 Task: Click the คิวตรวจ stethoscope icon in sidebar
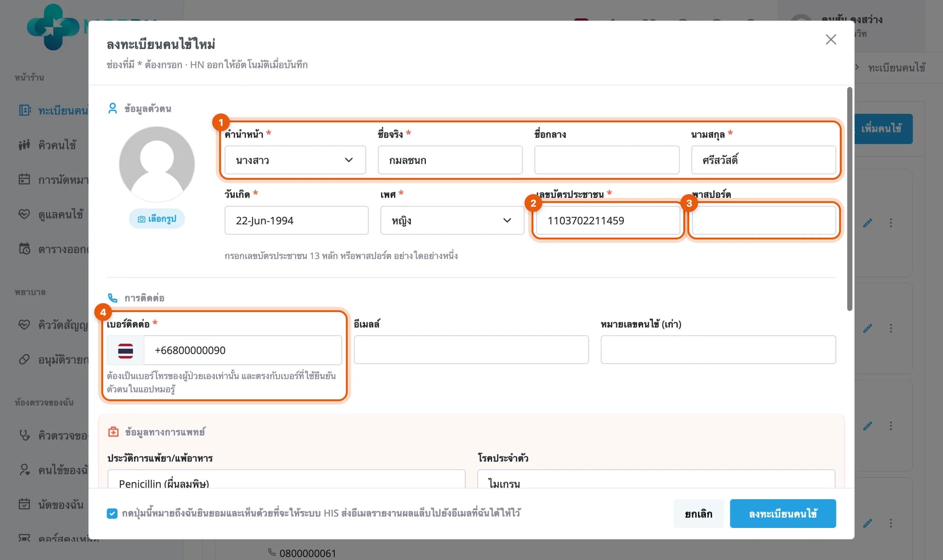24,435
